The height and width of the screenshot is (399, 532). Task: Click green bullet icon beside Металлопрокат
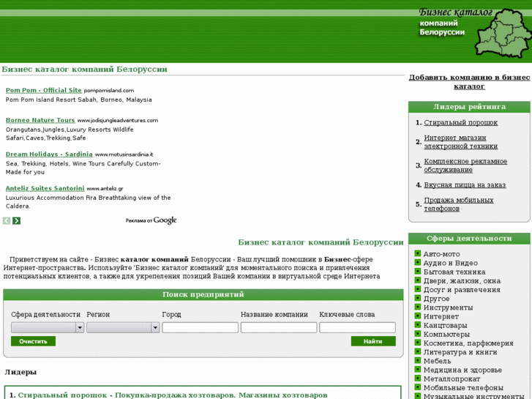click(x=418, y=379)
